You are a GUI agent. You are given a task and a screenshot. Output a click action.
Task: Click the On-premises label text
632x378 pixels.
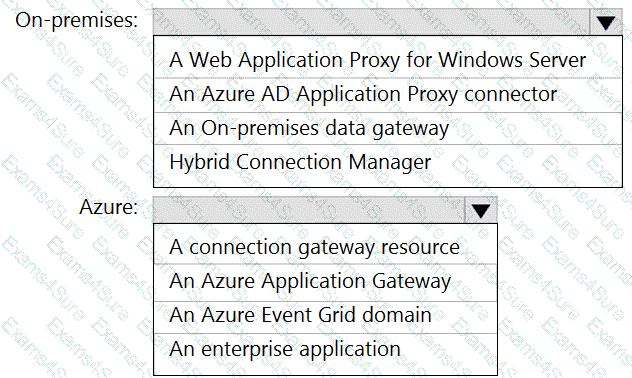pyautogui.click(x=77, y=20)
